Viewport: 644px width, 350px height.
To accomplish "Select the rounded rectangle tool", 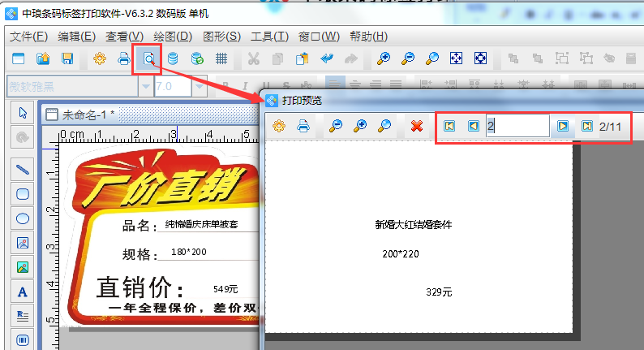I will click(23, 194).
